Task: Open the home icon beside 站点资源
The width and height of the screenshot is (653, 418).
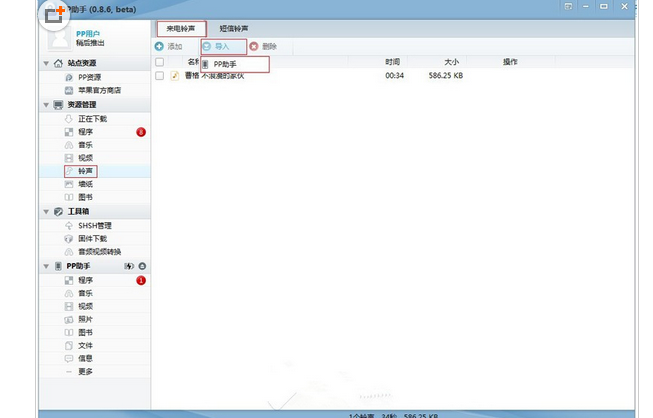Action: click(x=58, y=63)
